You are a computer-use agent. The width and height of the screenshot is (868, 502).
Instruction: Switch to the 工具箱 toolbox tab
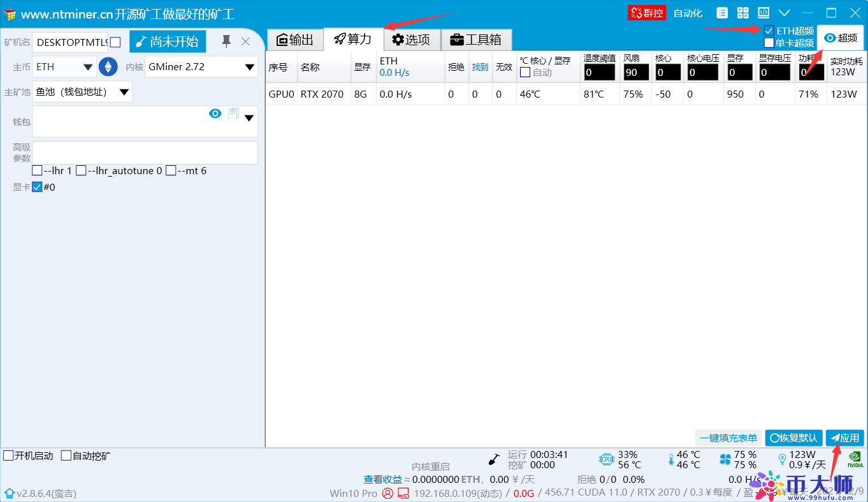coord(476,40)
